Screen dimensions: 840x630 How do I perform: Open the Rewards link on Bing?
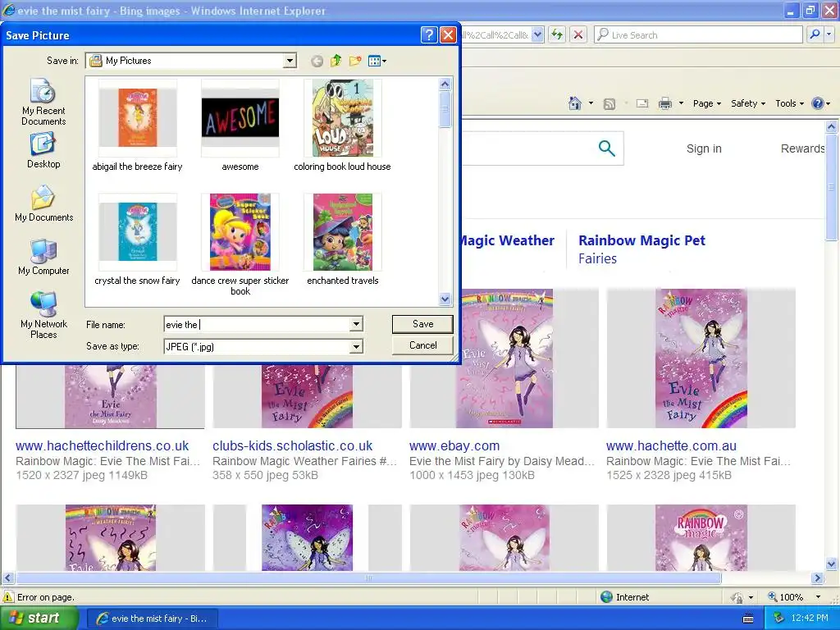[802, 148]
